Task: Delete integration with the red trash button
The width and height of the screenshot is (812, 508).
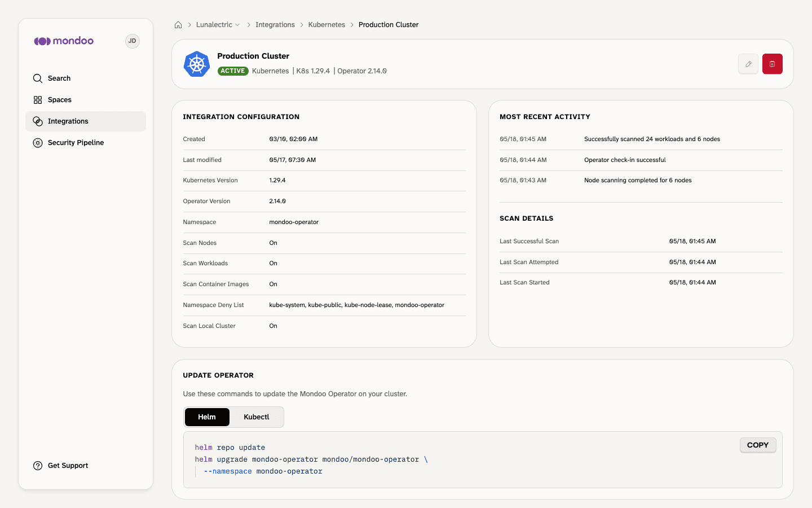Action: coord(773,64)
